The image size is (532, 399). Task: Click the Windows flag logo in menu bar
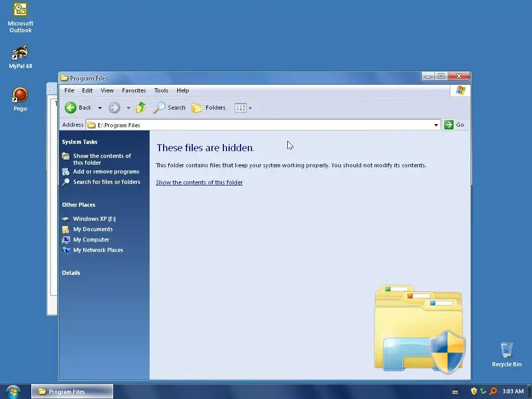tap(460, 90)
